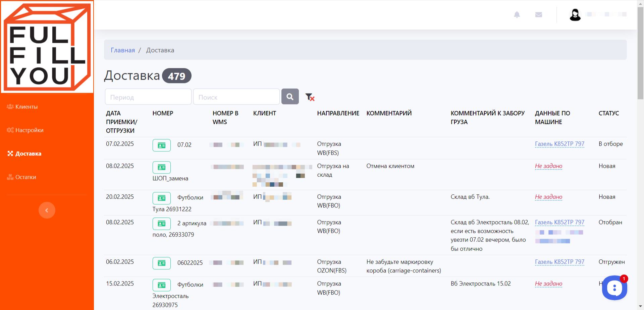644x310 pixels.
Task: Open the chat support widget
Action: pos(614,288)
